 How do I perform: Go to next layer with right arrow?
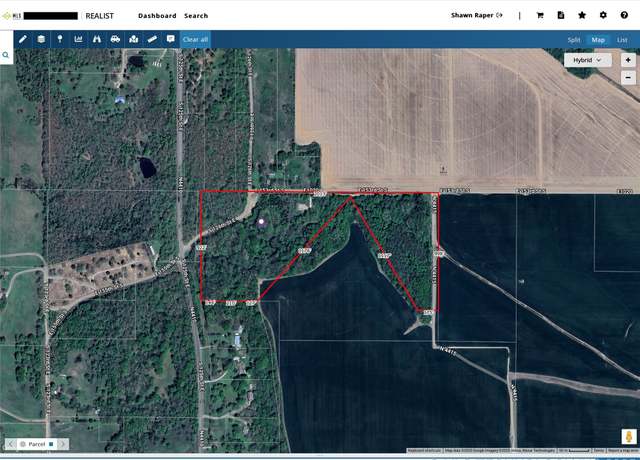pyautogui.click(x=62, y=444)
